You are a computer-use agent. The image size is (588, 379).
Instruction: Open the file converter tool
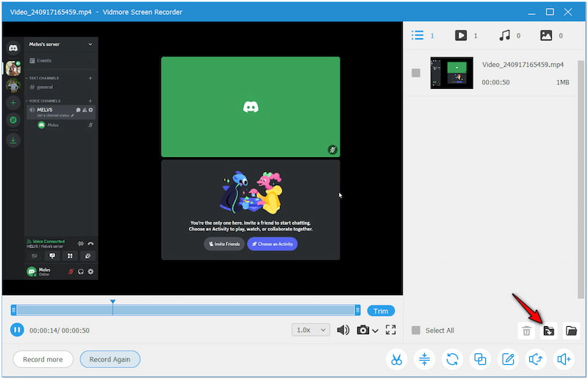point(452,359)
